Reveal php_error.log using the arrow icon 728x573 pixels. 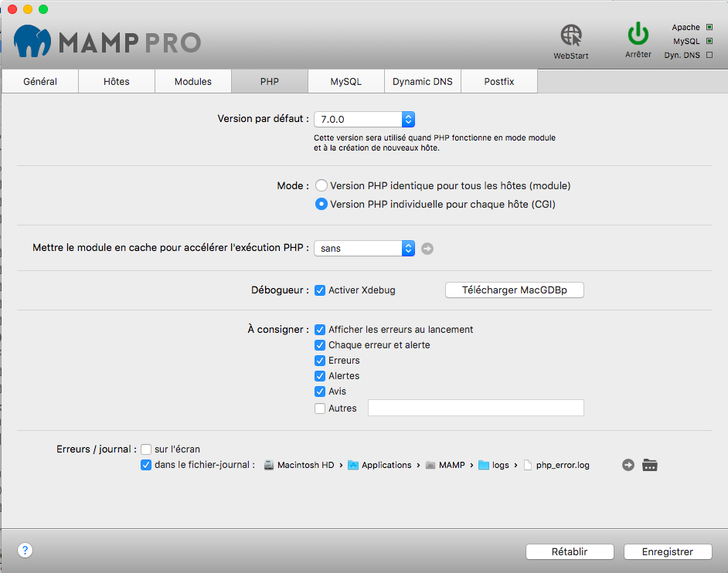click(x=628, y=465)
